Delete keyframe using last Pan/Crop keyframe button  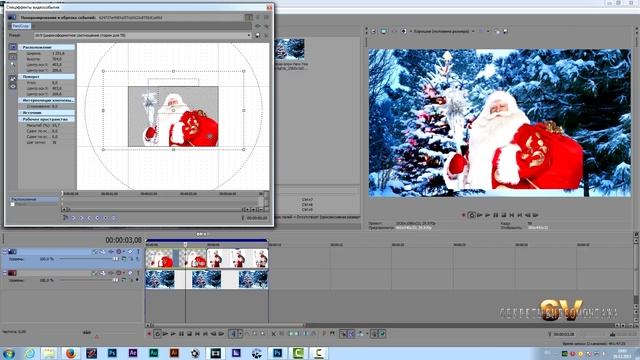coord(113,218)
